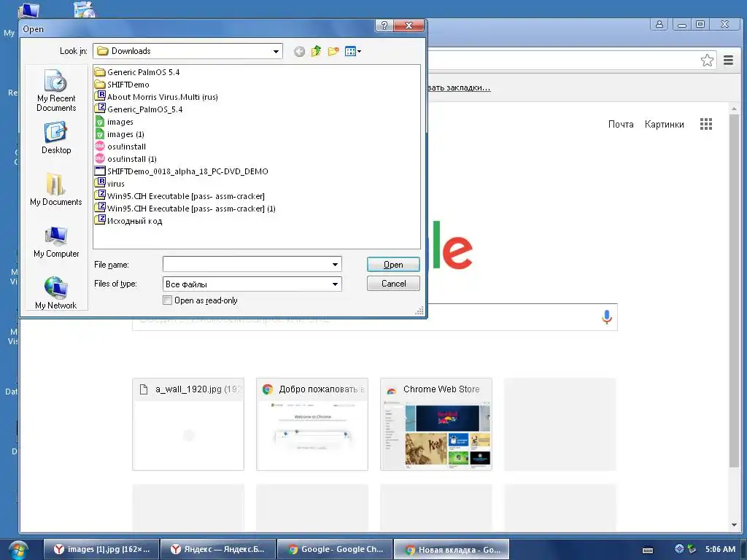Expand the Files of type dropdown
This screenshot has width=747, height=560.
335,284
